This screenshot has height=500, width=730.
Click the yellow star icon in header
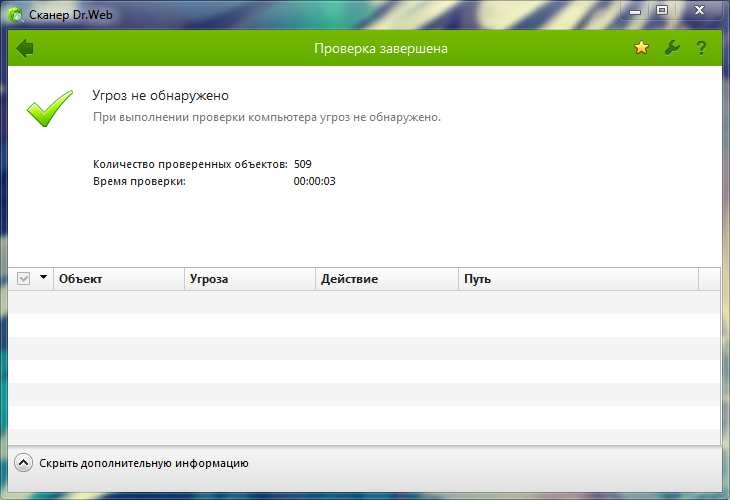click(641, 47)
